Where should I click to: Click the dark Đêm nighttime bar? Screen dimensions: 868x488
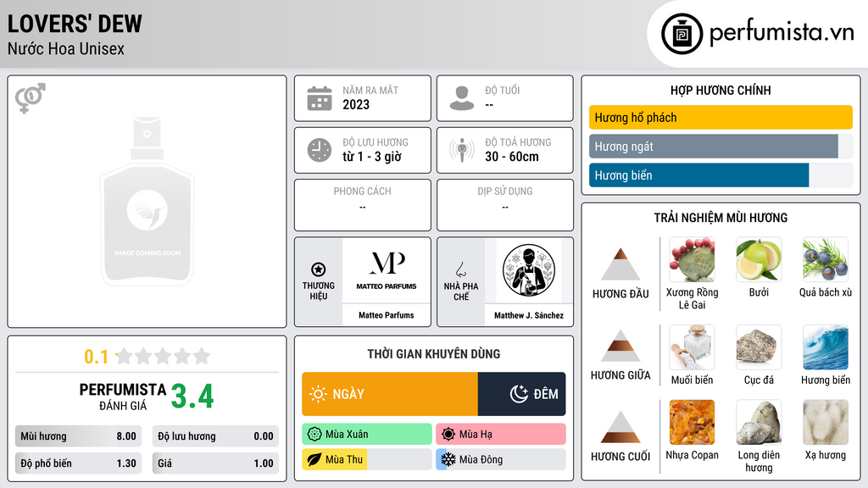pyautogui.click(x=521, y=394)
